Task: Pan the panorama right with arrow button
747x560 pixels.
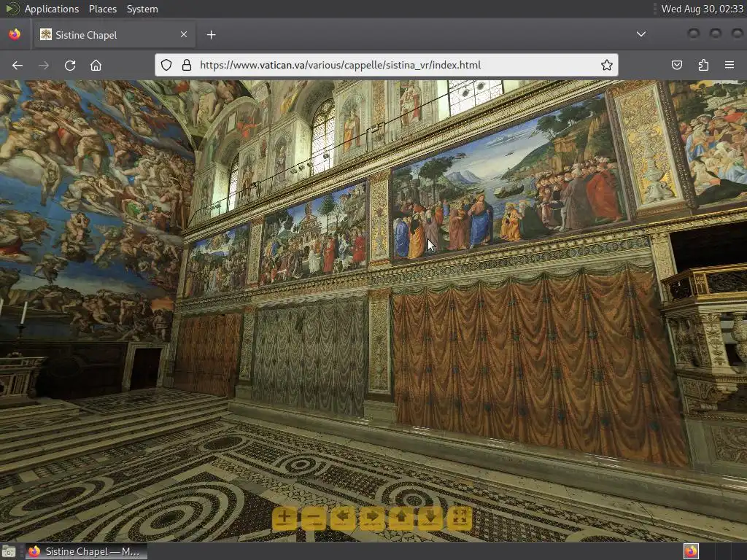Action: coord(372,518)
